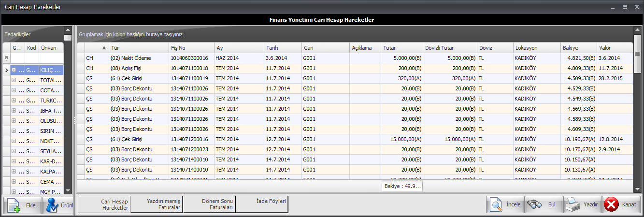Expand the TOTAL supplier row
The width and height of the screenshot is (644, 217).
click(14, 80)
